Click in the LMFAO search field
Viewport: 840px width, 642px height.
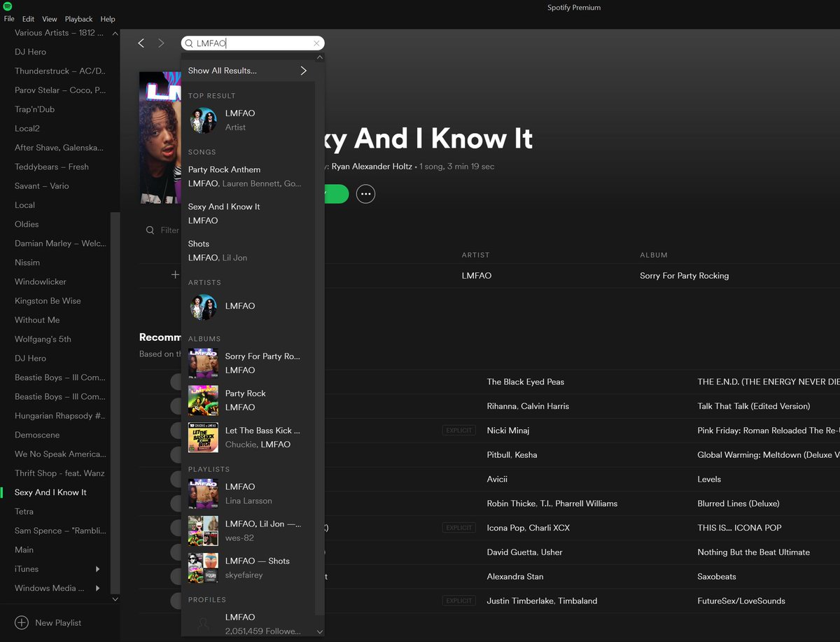tap(253, 43)
